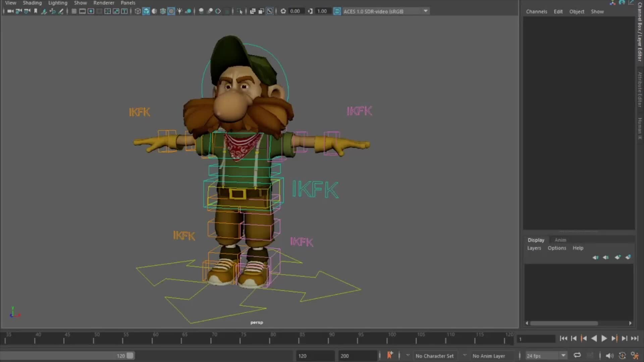Image resolution: width=644 pixels, height=362 pixels.
Task: Open the ACES 1.0 SDR-video view transform dropdown
Action: [x=425, y=11]
